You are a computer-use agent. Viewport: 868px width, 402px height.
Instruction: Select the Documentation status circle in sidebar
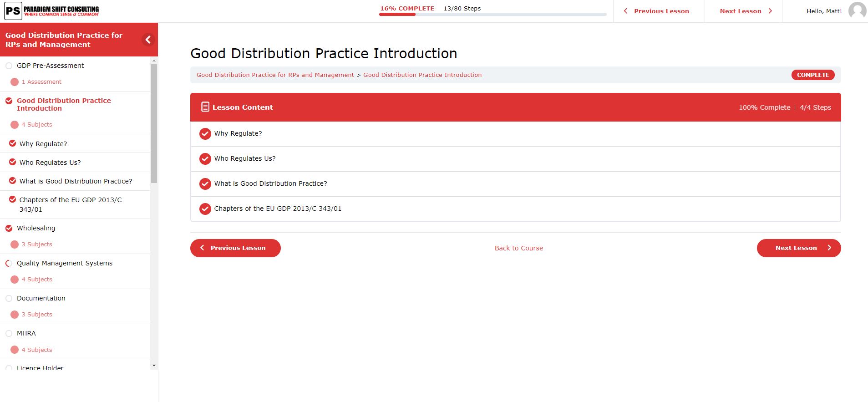9,298
